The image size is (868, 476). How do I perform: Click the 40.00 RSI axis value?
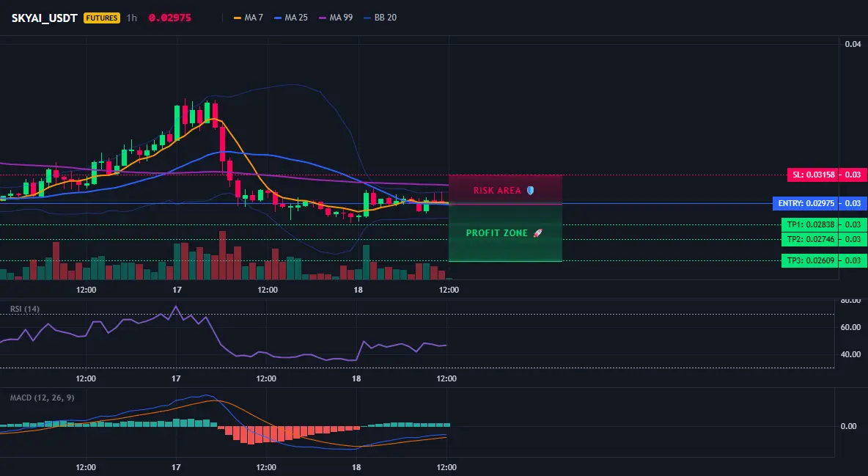pos(852,355)
